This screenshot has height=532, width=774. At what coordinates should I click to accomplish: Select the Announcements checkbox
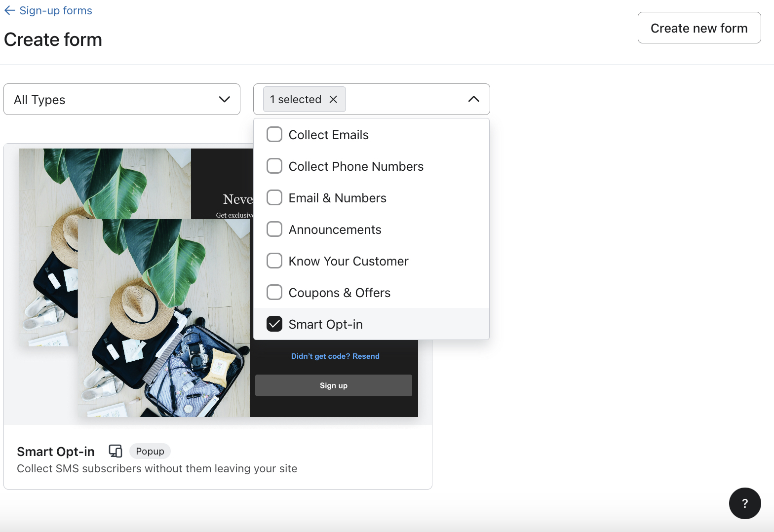pos(274,229)
